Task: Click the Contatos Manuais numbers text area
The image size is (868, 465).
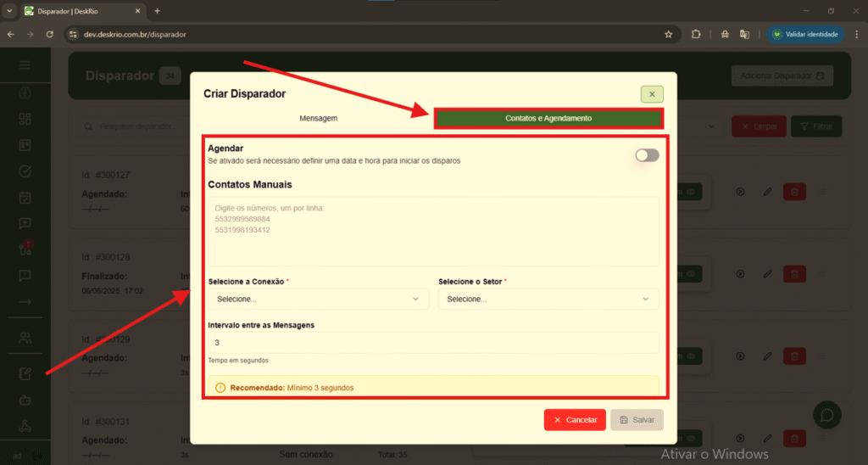Action: [433, 232]
